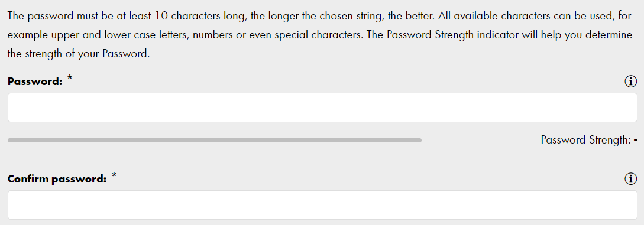The width and height of the screenshot is (644, 225).
Task: Click the required asterisk after Confirm password label
Action: (x=114, y=176)
